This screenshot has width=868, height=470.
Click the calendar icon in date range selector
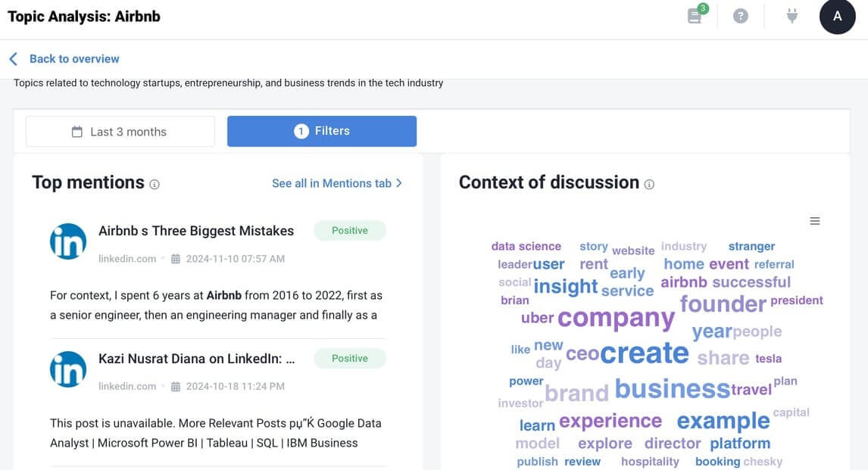[x=77, y=132]
